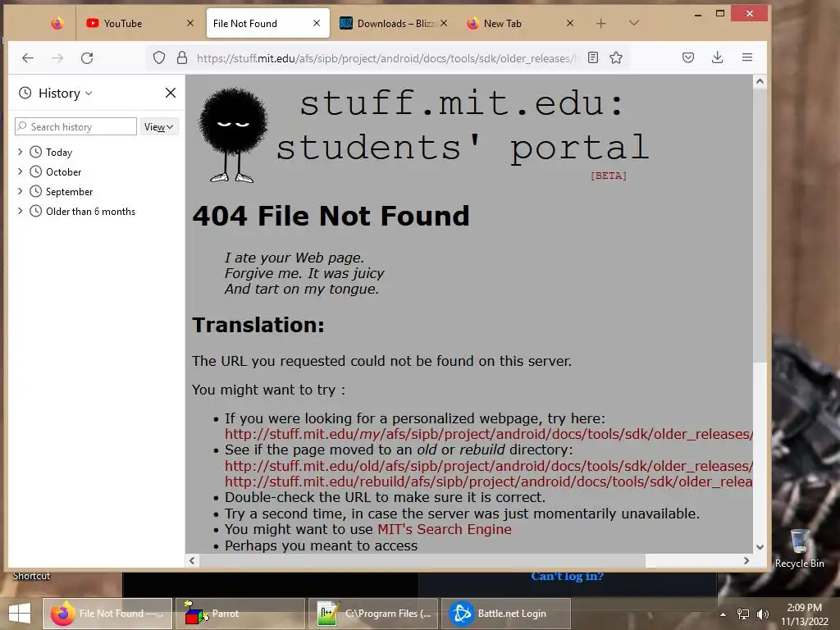This screenshot has width=840, height=630.
Task: Expand the Older than 6 months group
Action: tap(20, 211)
